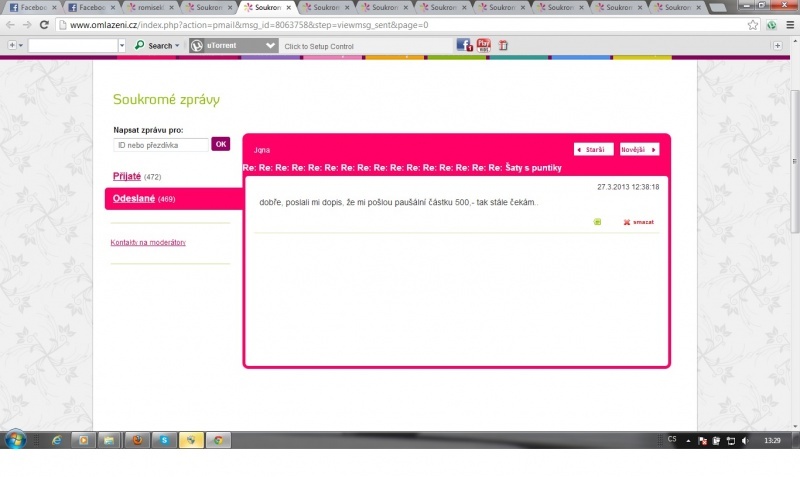Click the browser back arrow
This screenshot has width=800, height=477.
12,25
